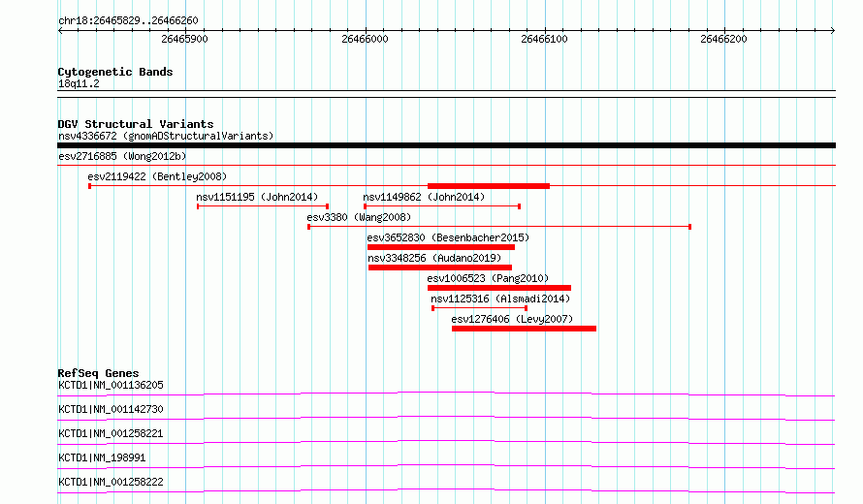Click the nsv4336672 gnomAD black variant bar
Viewport: 863px width, 504px height.
(x=446, y=145)
